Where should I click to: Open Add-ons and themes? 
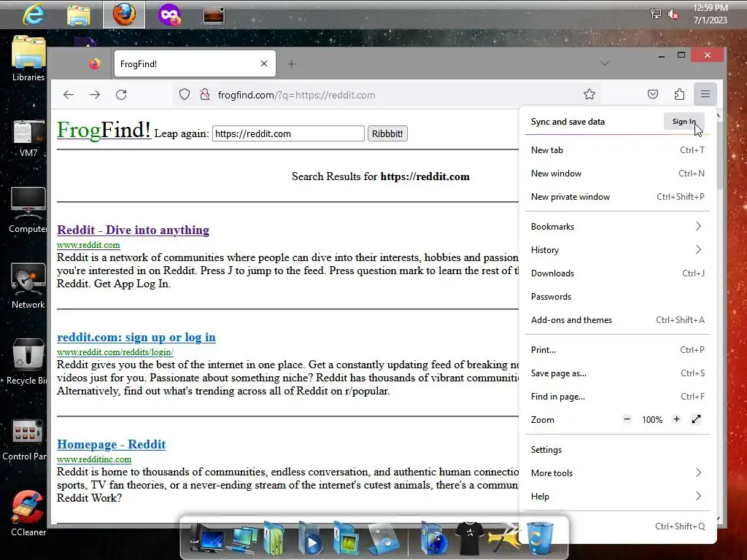pyautogui.click(x=617, y=320)
